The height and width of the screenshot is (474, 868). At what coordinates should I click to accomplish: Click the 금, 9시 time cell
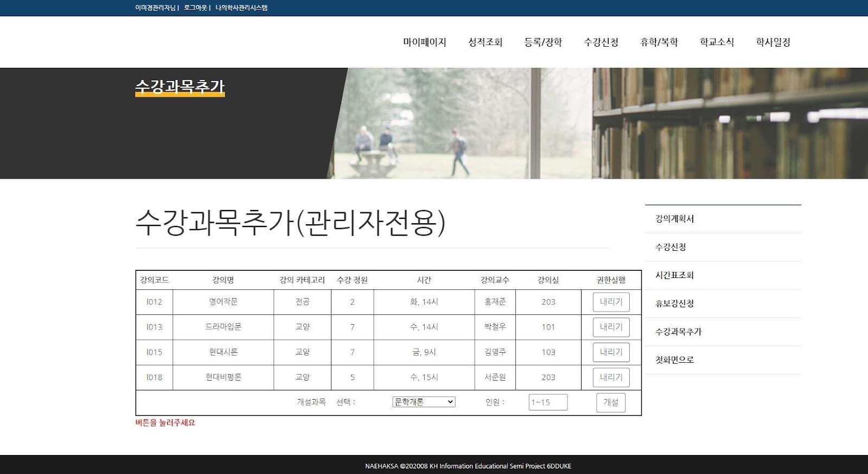coord(424,352)
